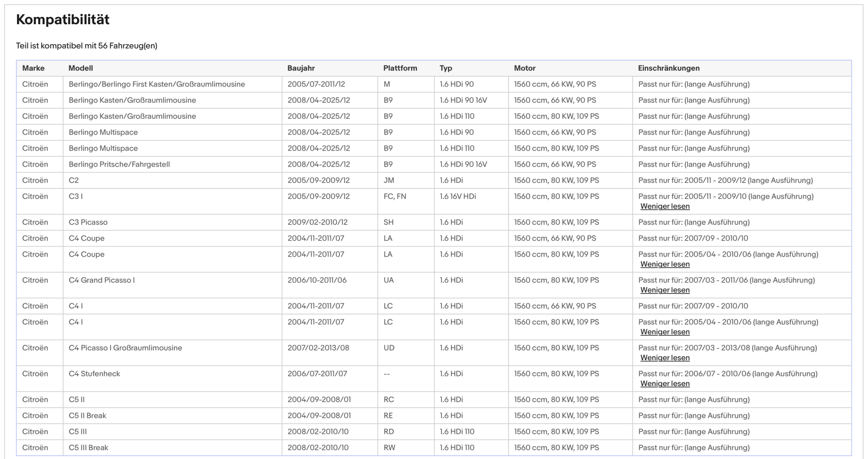Collapse C4 Picasso I Großraumlimousine restrictions
This screenshot has width=868, height=459.
pyautogui.click(x=665, y=358)
